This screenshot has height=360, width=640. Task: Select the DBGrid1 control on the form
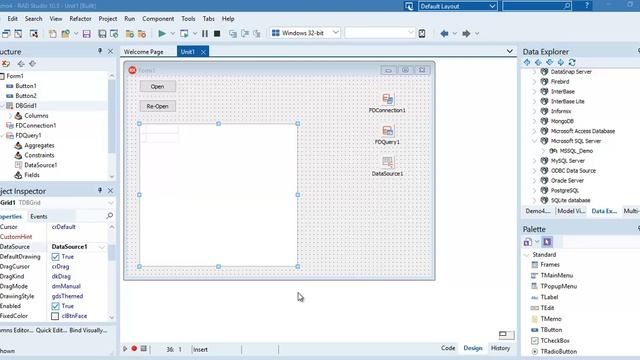pos(218,195)
